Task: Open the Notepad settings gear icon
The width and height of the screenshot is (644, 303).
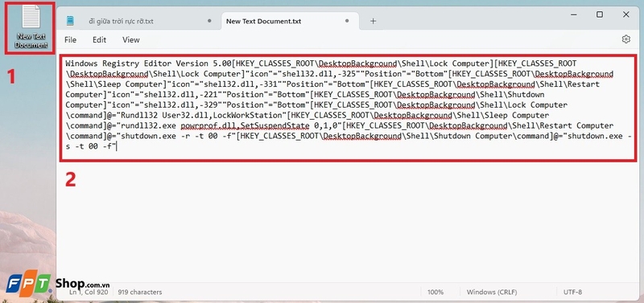Action: coord(626,39)
